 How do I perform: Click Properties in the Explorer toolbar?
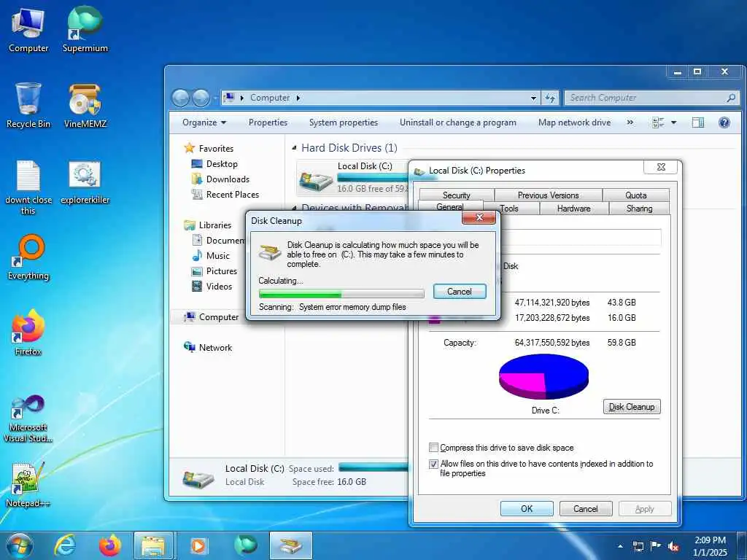click(268, 122)
